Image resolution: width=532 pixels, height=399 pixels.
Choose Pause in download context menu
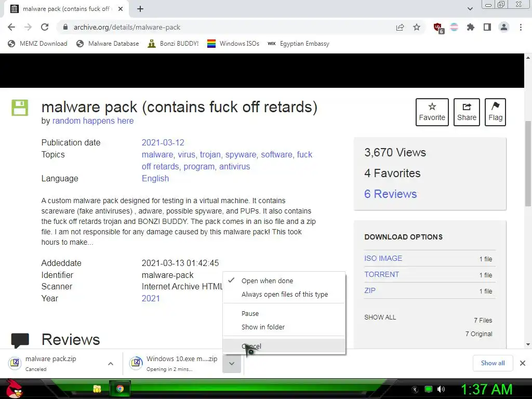[284, 313]
